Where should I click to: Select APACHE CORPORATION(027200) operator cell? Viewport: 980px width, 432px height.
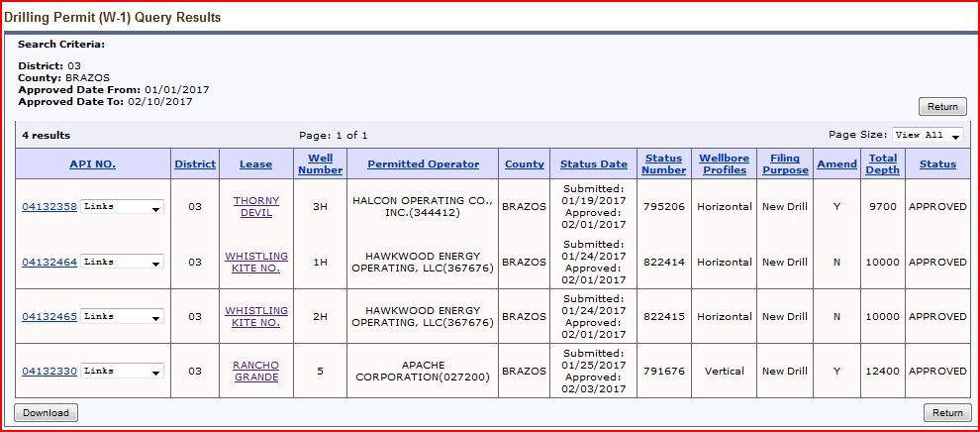[x=423, y=371]
